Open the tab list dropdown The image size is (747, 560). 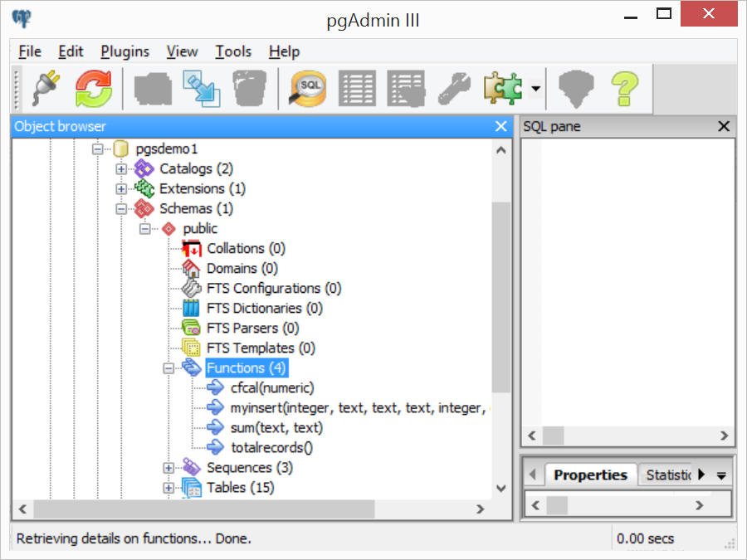[x=721, y=475]
